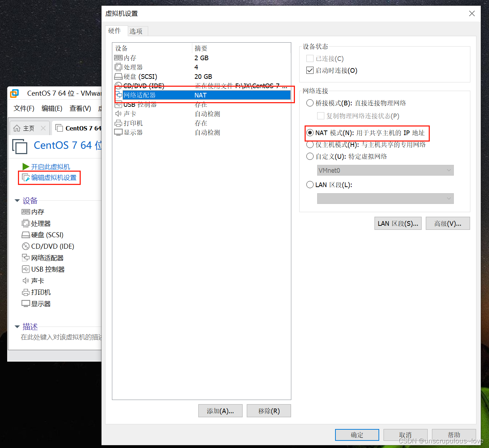Click the USB 控制器 icon in VMware sidebar
The width and height of the screenshot is (489, 448).
point(25,269)
